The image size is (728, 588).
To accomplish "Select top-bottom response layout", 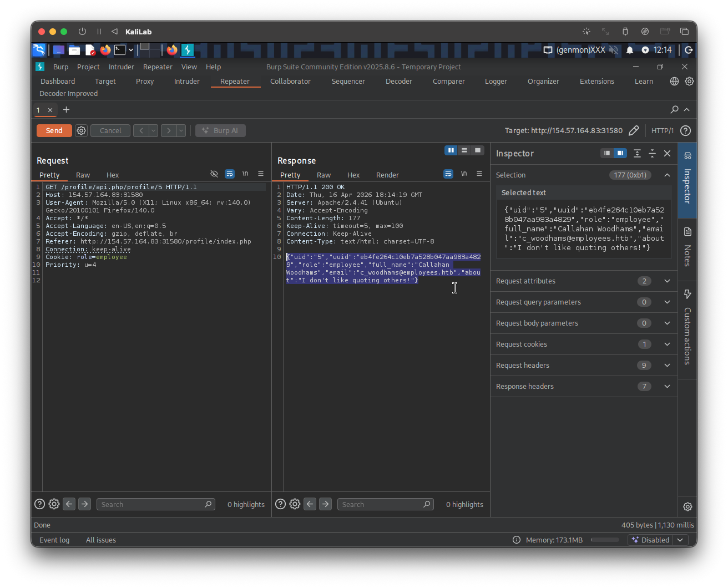I will 464,150.
